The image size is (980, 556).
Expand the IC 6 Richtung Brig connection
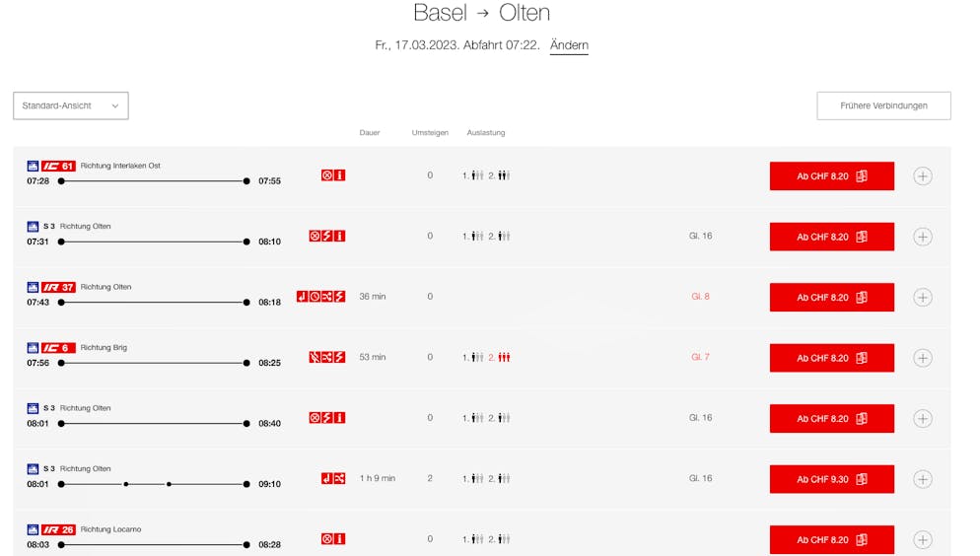pos(923,358)
